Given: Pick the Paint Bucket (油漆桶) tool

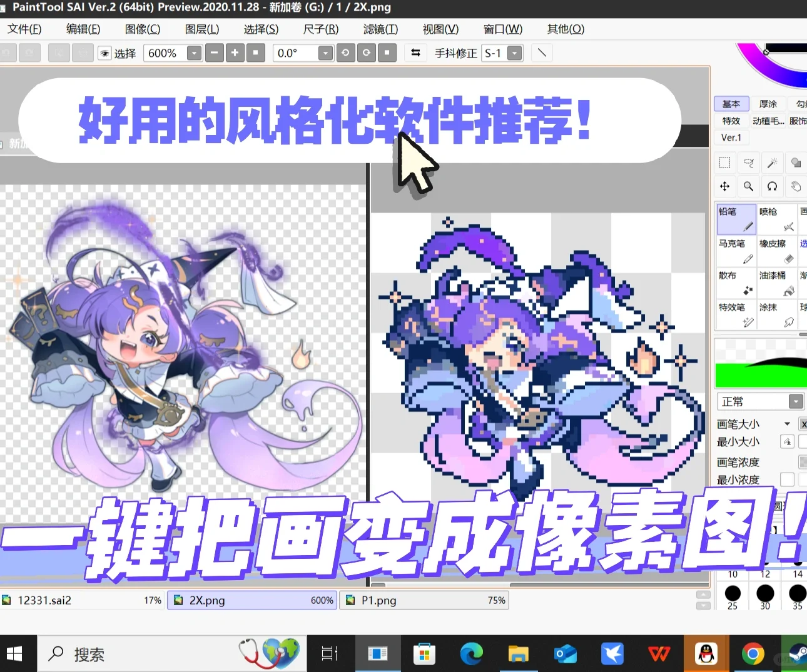Looking at the screenshot, I should click(777, 283).
